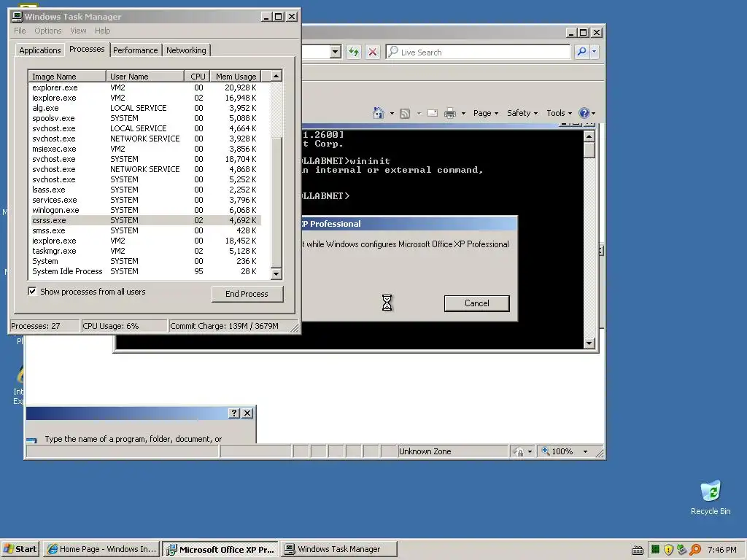Click the Task Manager title bar icon
Screen dimensions: 747x560
(18, 17)
